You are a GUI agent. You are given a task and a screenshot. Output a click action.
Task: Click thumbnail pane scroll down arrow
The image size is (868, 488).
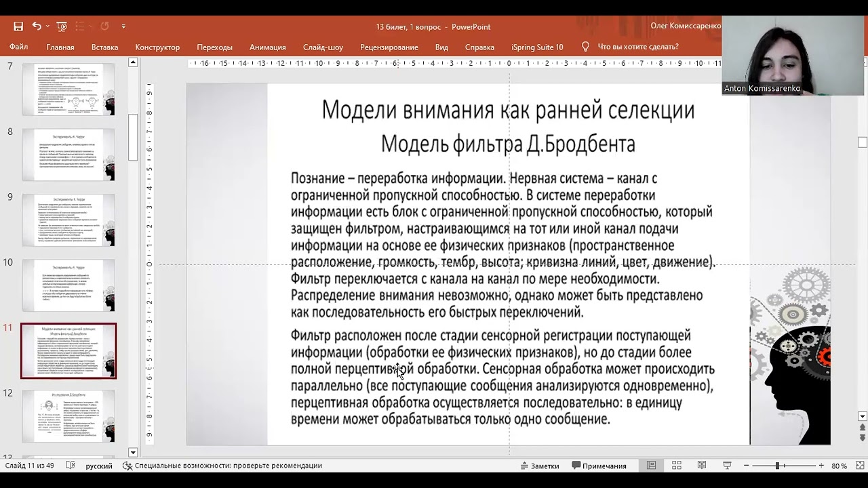click(133, 452)
